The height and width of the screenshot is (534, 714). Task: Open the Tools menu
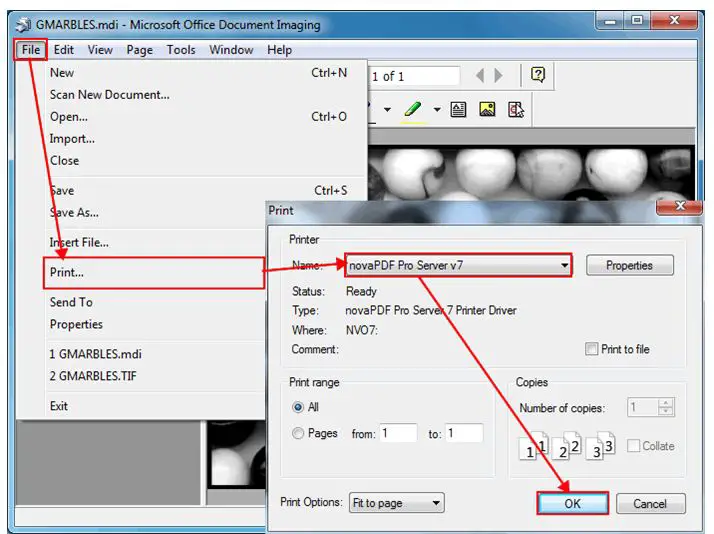click(x=181, y=50)
